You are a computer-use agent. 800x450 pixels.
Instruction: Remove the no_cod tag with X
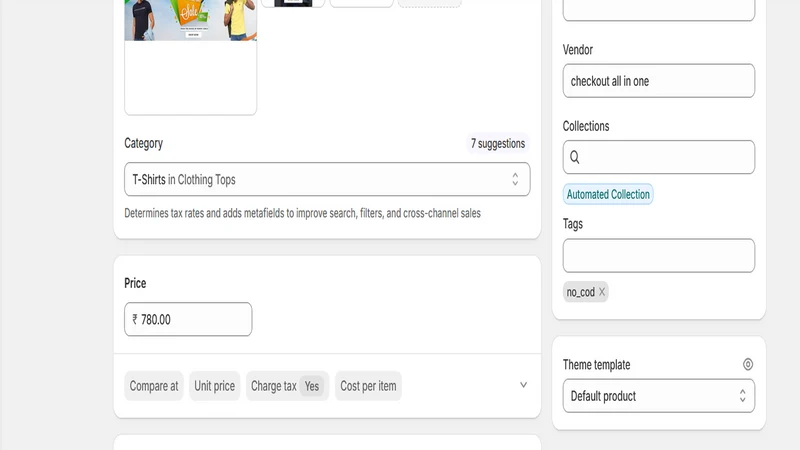(602, 292)
